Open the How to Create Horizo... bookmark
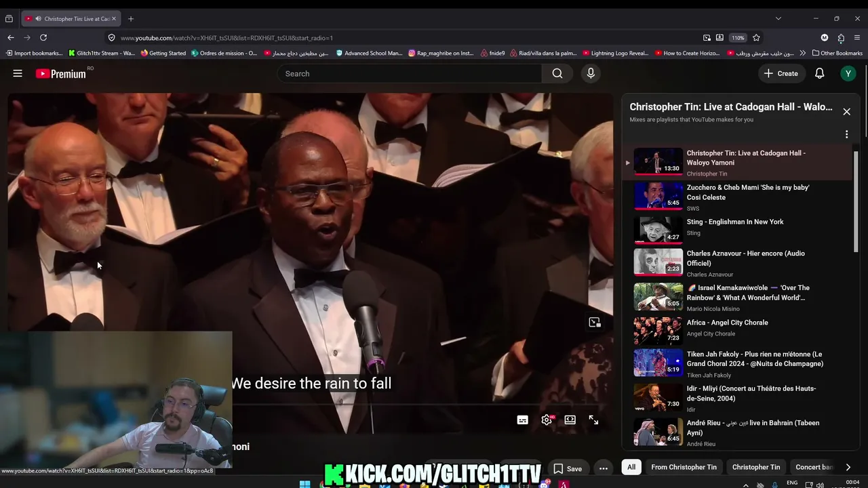This screenshot has height=488, width=868. click(686, 53)
